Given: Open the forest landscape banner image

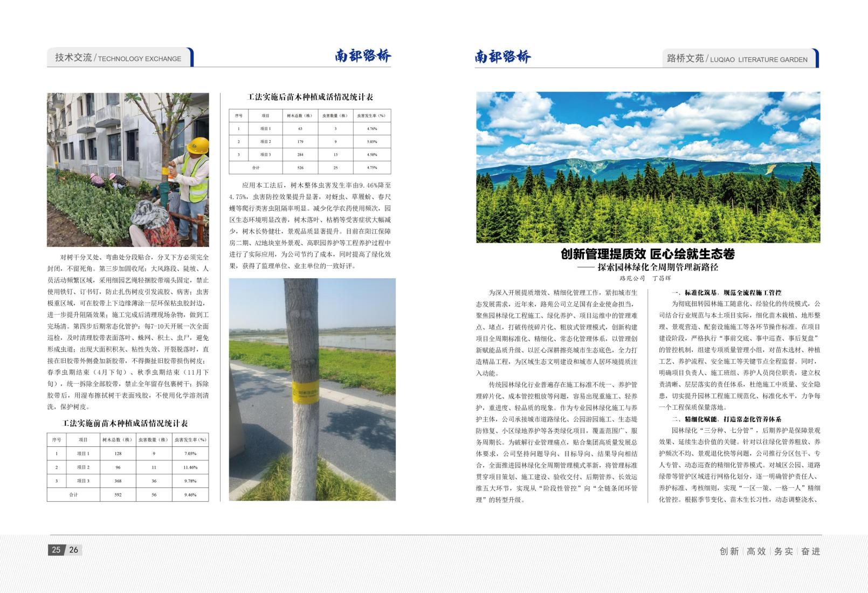Looking at the screenshot, I should pyautogui.click(x=648, y=167).
